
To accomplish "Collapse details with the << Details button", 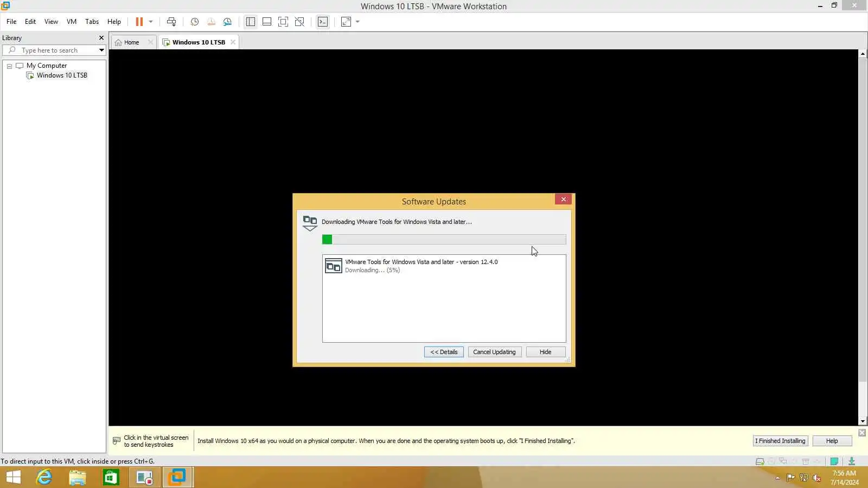I will [x=444, y=352].
